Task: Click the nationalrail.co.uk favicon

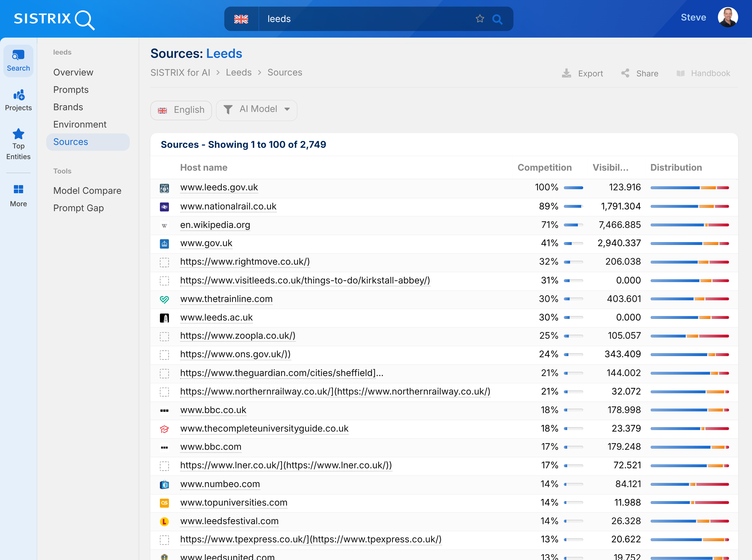Action: [164, 207]
